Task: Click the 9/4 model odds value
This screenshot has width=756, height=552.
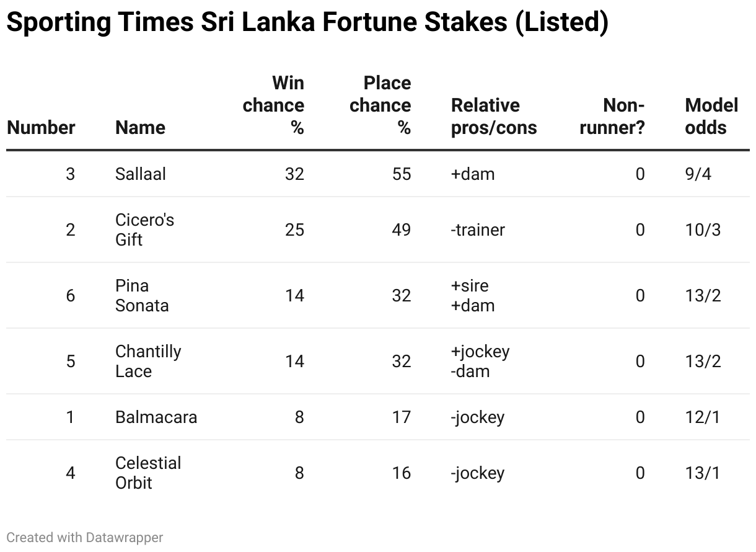Action: [x=698, y=174]
